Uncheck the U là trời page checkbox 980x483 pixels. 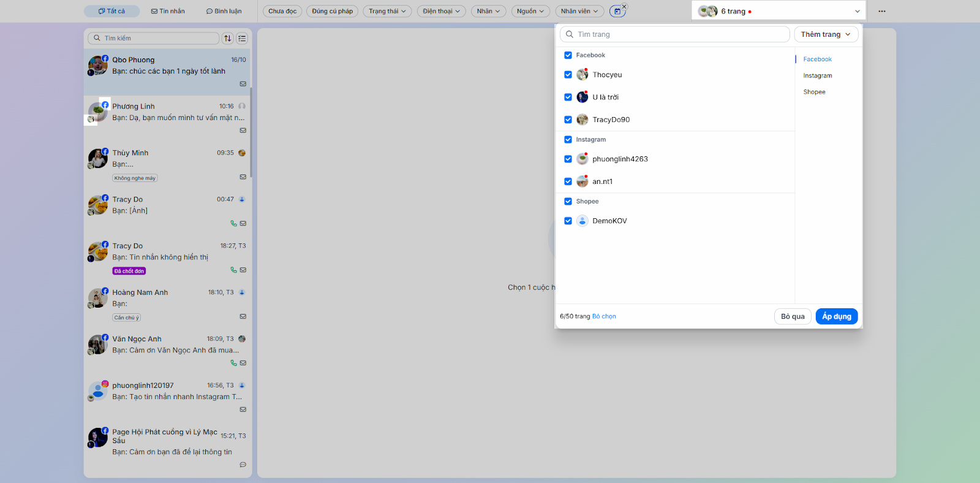568,97
